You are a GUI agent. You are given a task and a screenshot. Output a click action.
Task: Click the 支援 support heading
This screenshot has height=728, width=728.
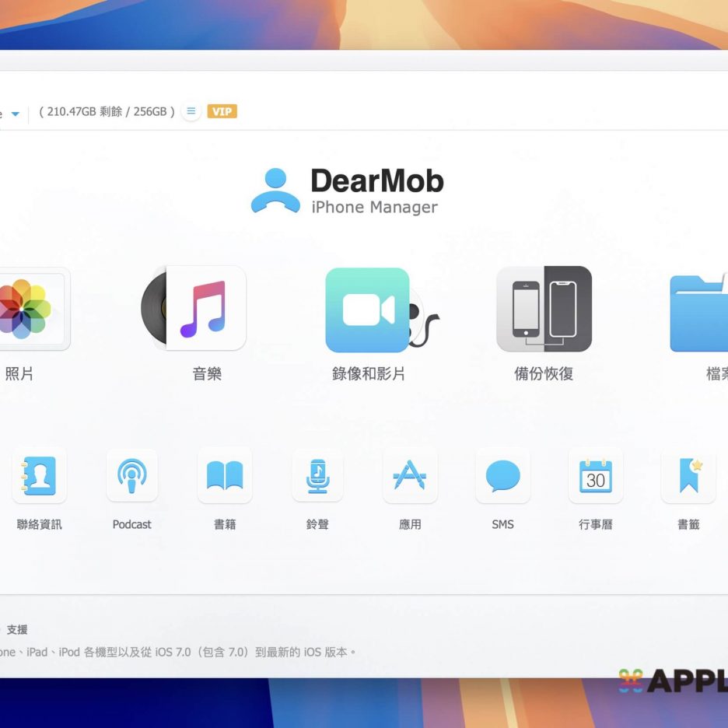coord(17,630)
